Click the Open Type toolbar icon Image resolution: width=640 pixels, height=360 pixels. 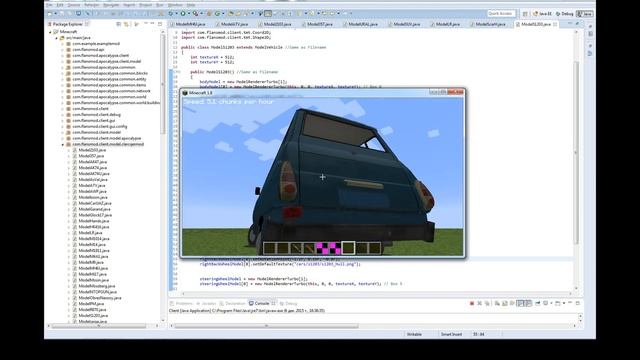pos(231,13)
